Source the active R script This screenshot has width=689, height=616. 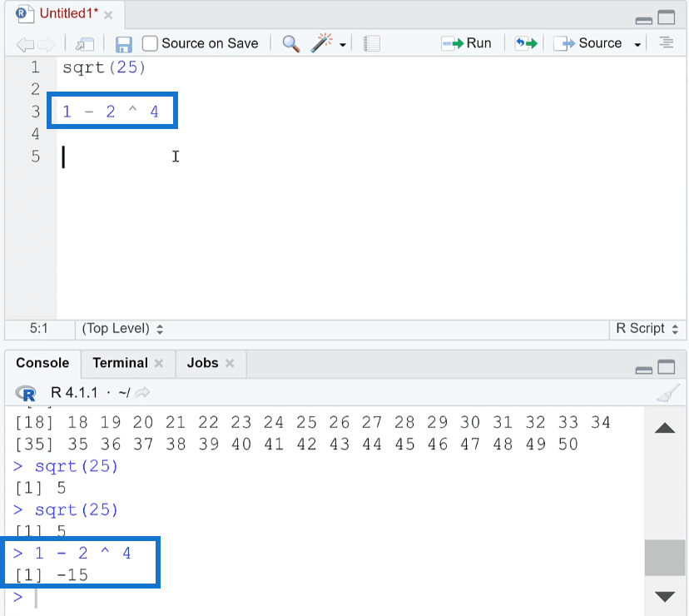(x=587, y=43)
